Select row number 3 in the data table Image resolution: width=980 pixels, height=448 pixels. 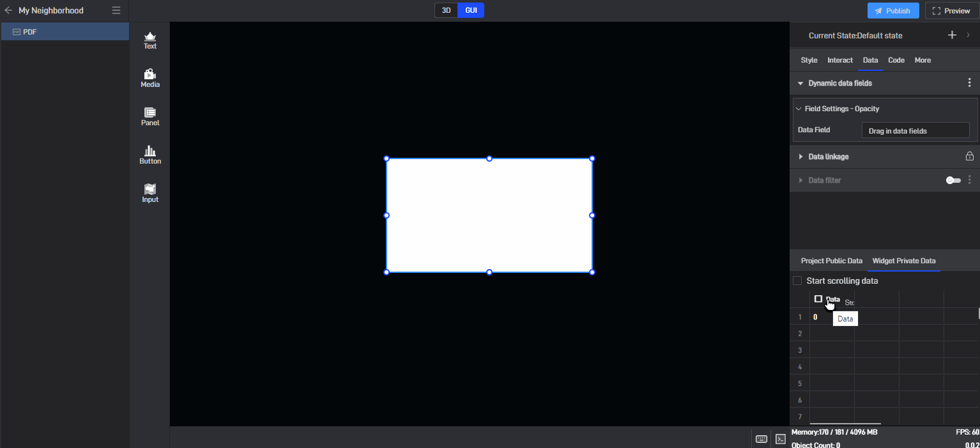[x=800, y=350]
